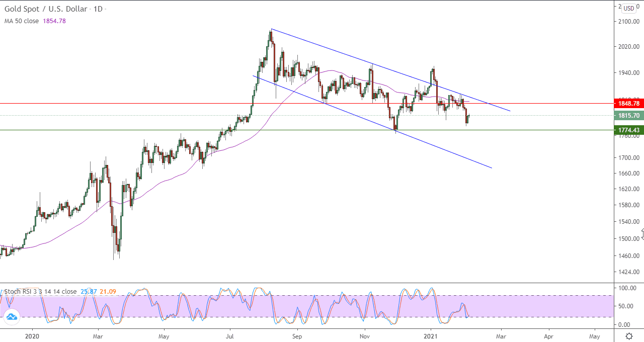Click the blue cloud icon in indicator pane
Image resolution: width=644 pixels, height=342 pixels.
[x=11, y=316]
